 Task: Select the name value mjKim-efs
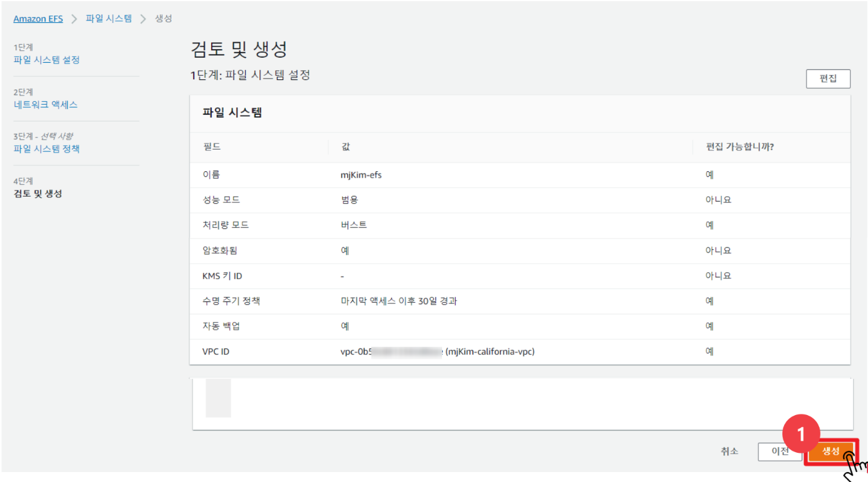click(x=361, y=175)
